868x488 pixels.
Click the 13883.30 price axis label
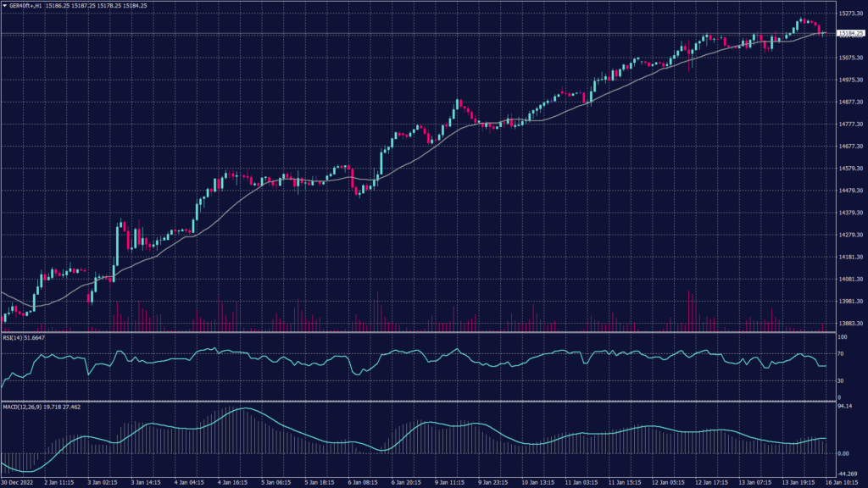click(850, 324)
